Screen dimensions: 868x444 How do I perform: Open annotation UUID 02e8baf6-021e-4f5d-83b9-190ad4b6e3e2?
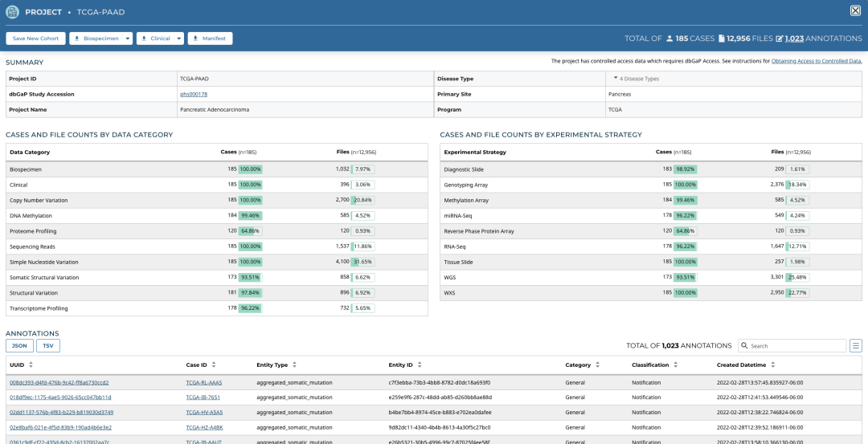pos(60,427)
